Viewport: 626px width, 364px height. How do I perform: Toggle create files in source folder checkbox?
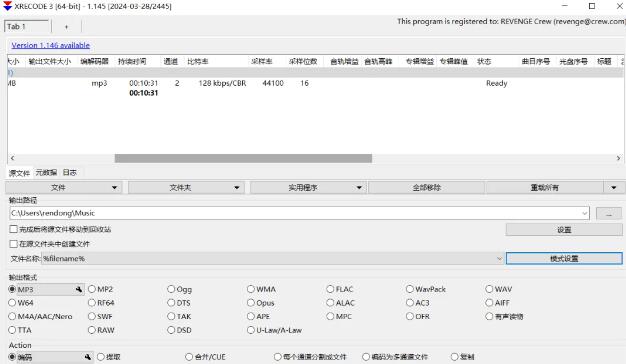click(14, 244)
